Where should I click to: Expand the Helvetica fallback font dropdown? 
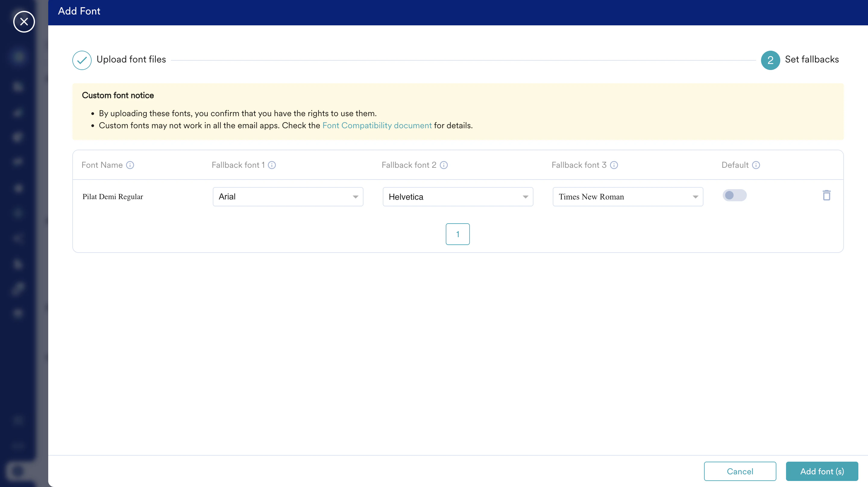point(458,197)
